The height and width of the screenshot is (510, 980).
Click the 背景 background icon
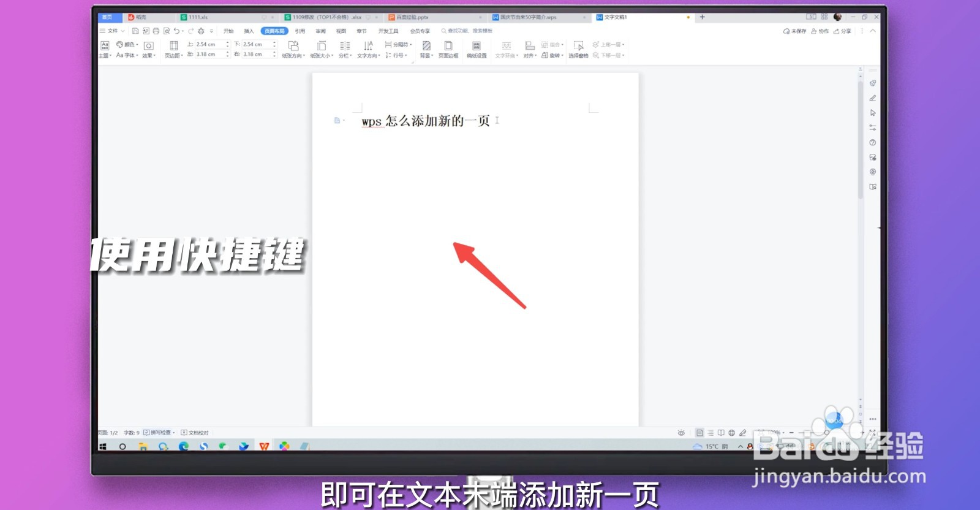pos(426,45)
